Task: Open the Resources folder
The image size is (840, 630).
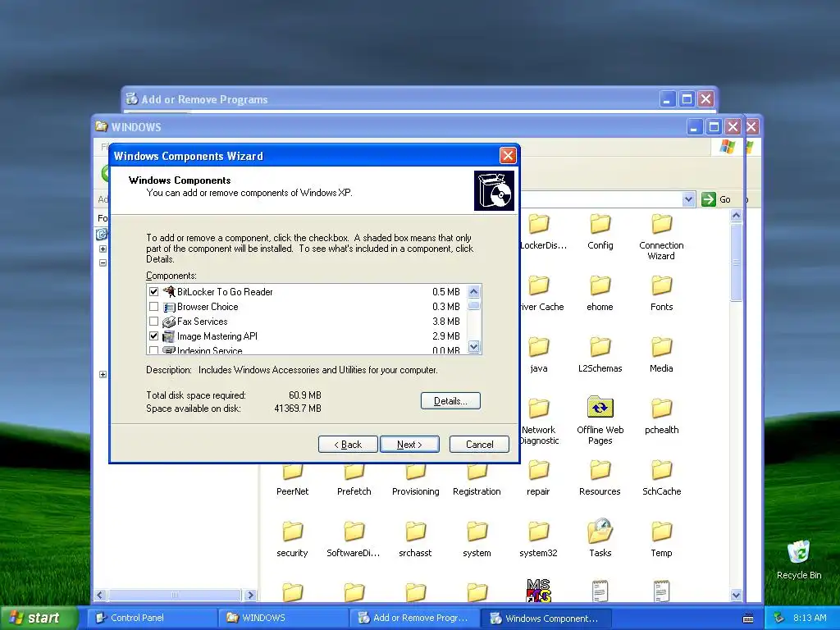Action: [x=600, y=472]
